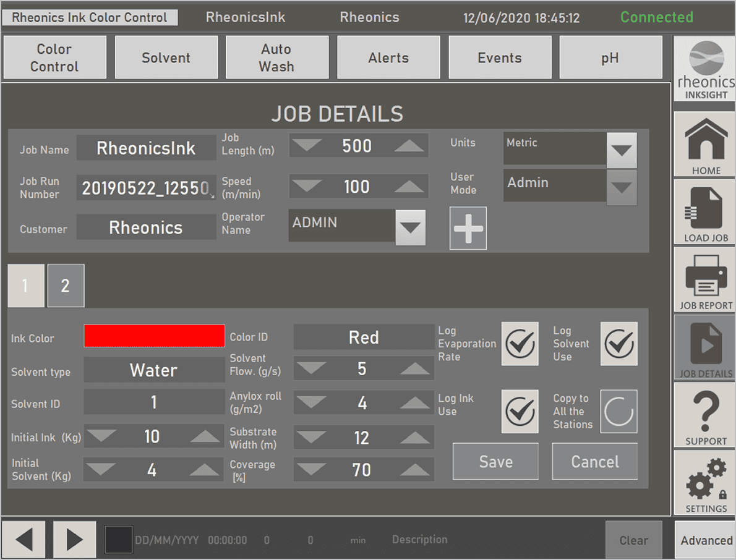Open Settings gear icon
736x560 pixels.
pyautogui.click(x=706, y=483)
